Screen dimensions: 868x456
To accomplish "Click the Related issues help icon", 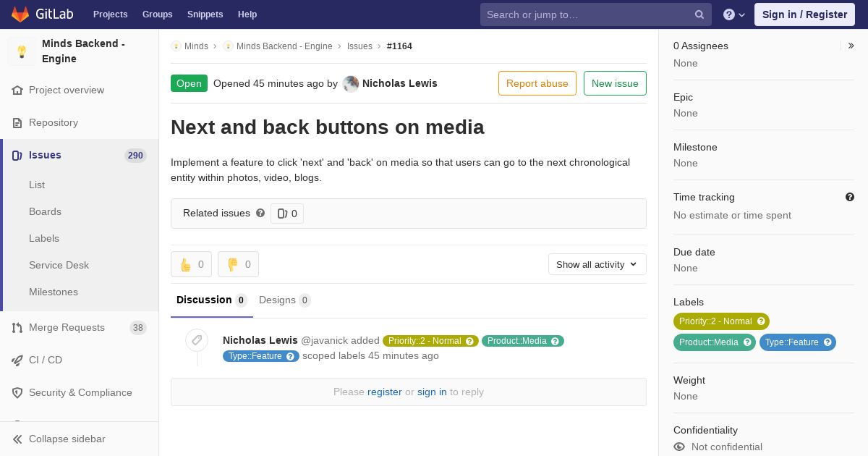I will [x=260, y=213].
